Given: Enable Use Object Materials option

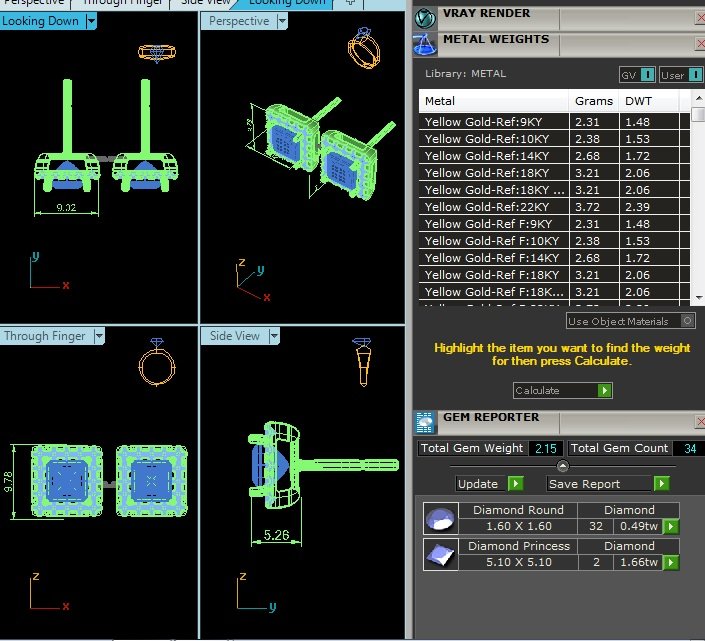Looking at the screenshot, I should pyautogui.click(x=687, y=321).
